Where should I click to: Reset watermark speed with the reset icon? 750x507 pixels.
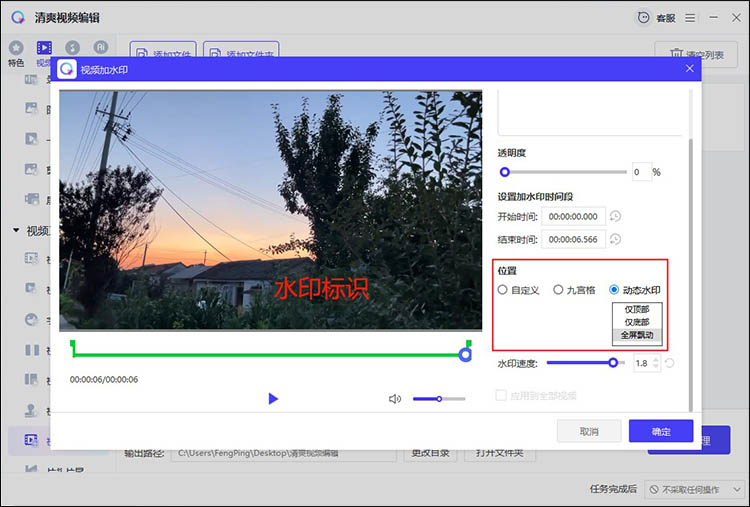(x=669, y=364)
